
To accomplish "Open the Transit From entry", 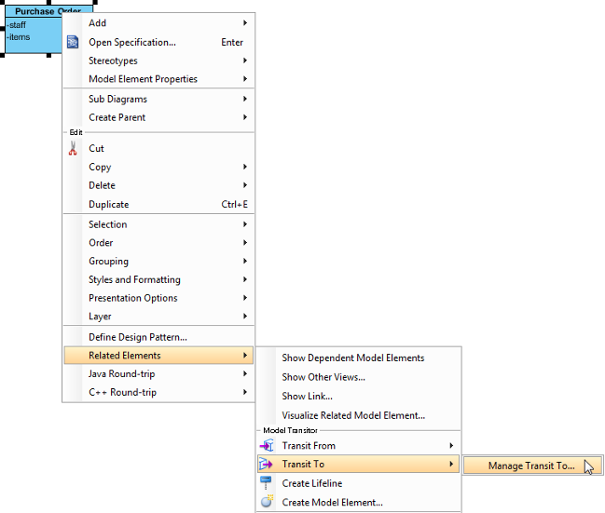I will pos(359,446).
